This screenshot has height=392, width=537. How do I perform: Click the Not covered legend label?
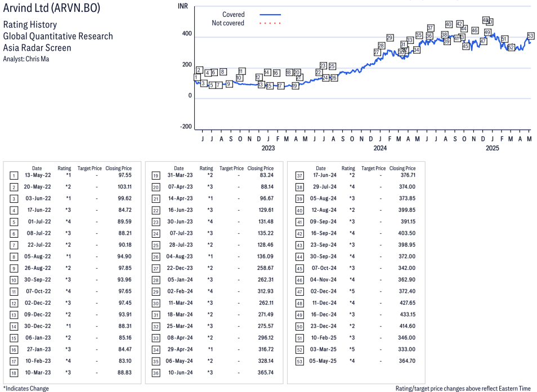click(x=228, y=23)
